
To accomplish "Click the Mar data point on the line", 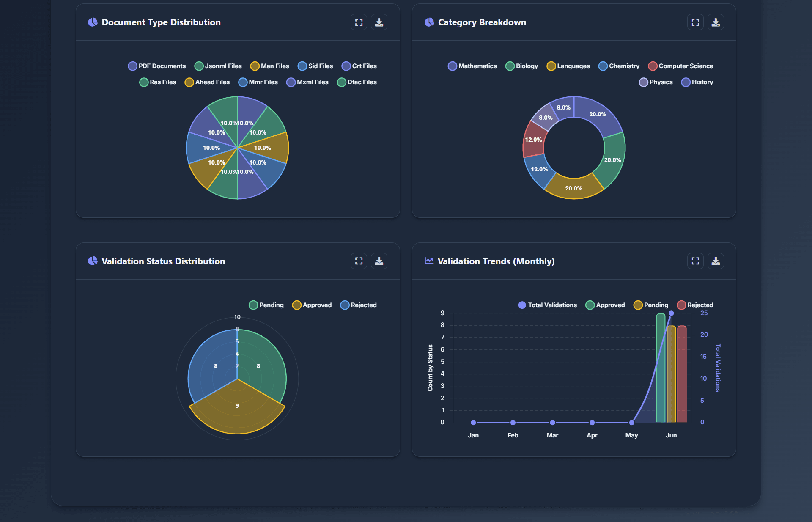I will click(552, 423).
